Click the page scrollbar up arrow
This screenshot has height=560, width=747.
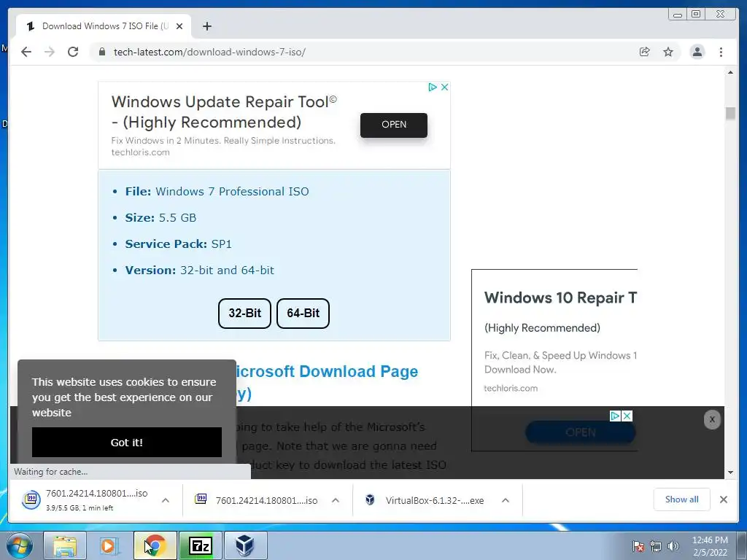(730, 72)
